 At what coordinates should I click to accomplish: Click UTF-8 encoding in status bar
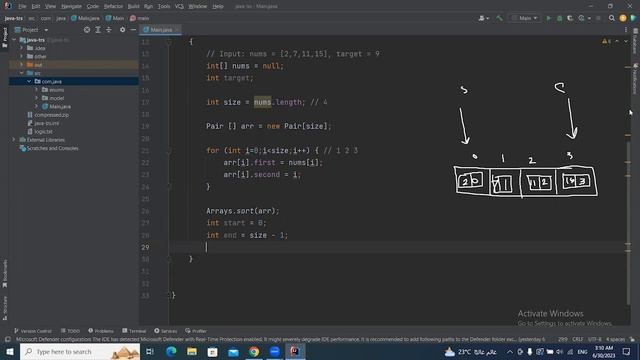coord(594,339)
